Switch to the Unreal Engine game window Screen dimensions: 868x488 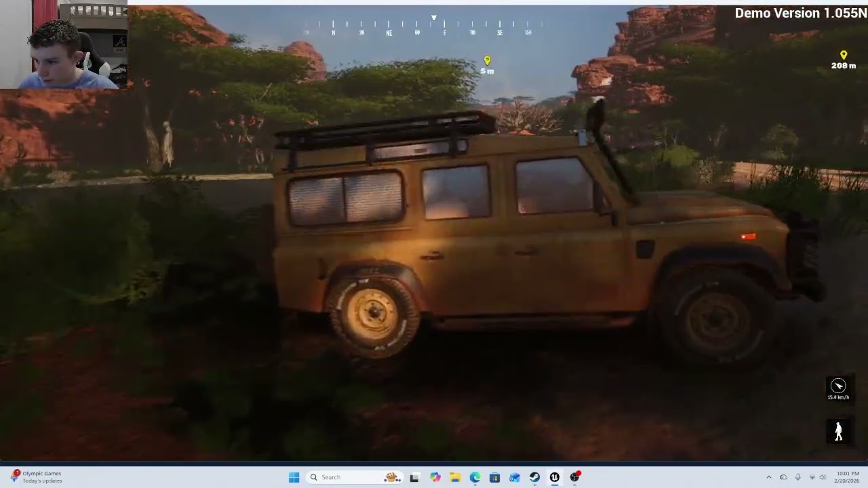[x=555, y=477]
